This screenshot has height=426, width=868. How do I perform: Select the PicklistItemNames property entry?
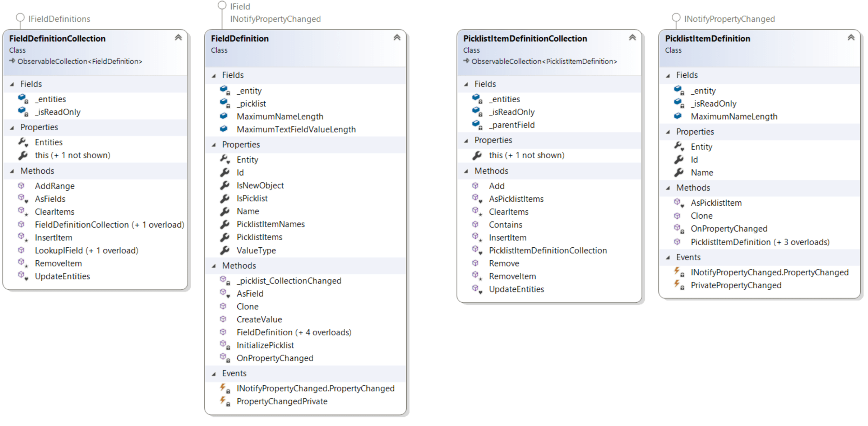click(270, 224)
